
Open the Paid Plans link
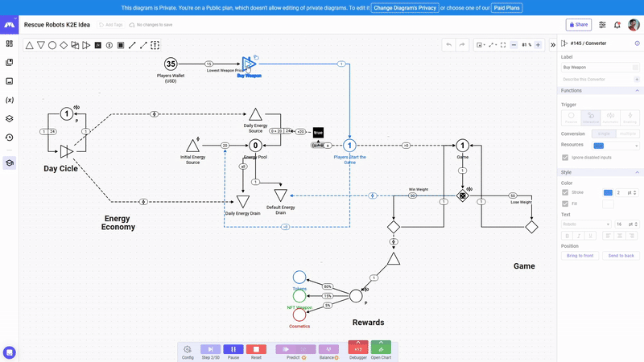(507, 8)
